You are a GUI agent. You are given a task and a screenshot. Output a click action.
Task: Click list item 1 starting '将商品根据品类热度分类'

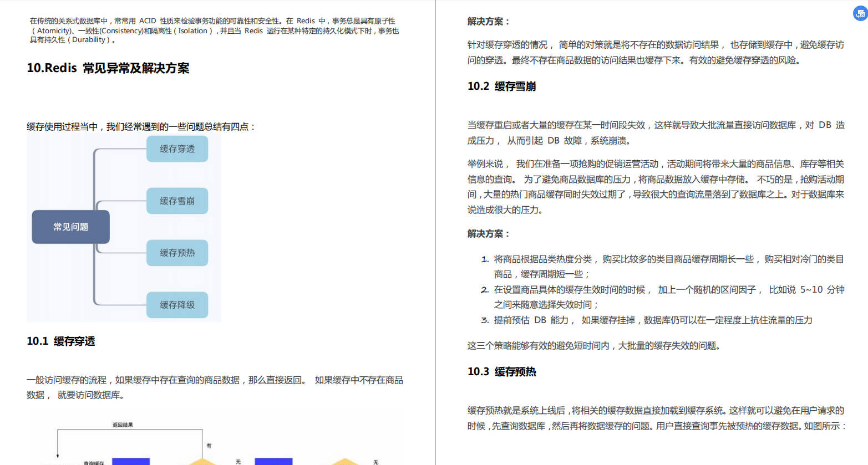point(662,267)
